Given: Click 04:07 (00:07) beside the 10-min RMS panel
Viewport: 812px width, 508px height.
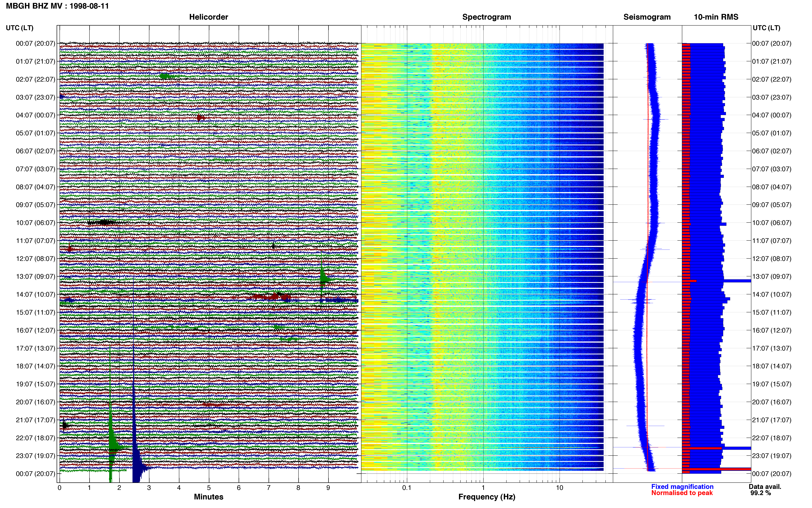Looking at the screenshot, I should [x=772, y=115].
